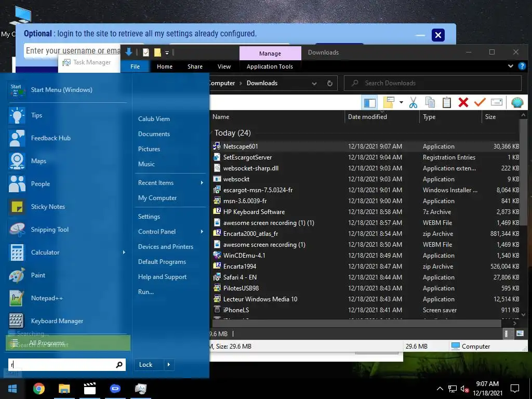Open Help and Support
532x399 pixels.
click(x=162, y=277)
